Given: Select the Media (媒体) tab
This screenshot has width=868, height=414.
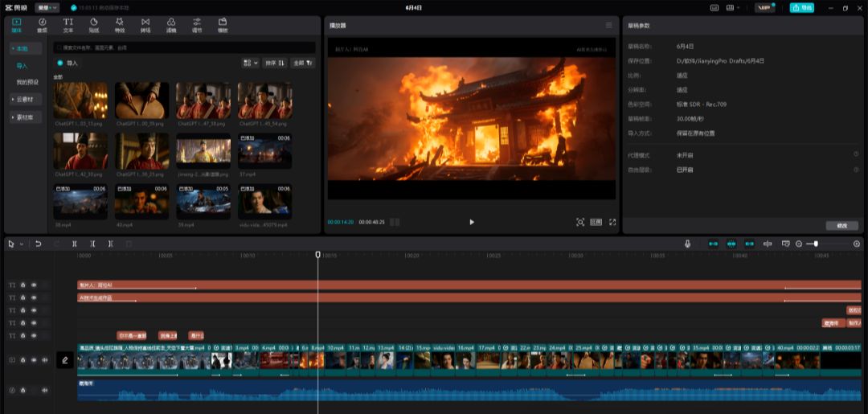Looking at the screenshot, I should 17,25.
